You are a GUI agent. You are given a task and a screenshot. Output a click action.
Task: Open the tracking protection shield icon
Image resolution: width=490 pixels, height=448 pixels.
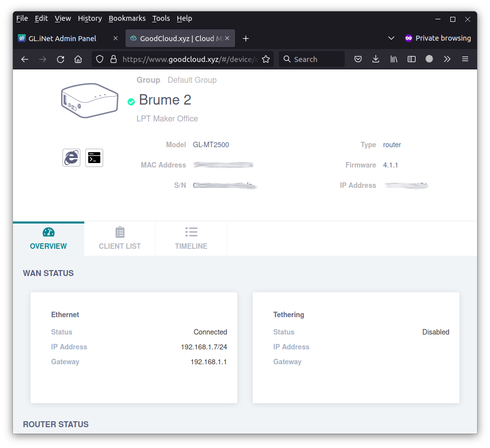[99, 59]
